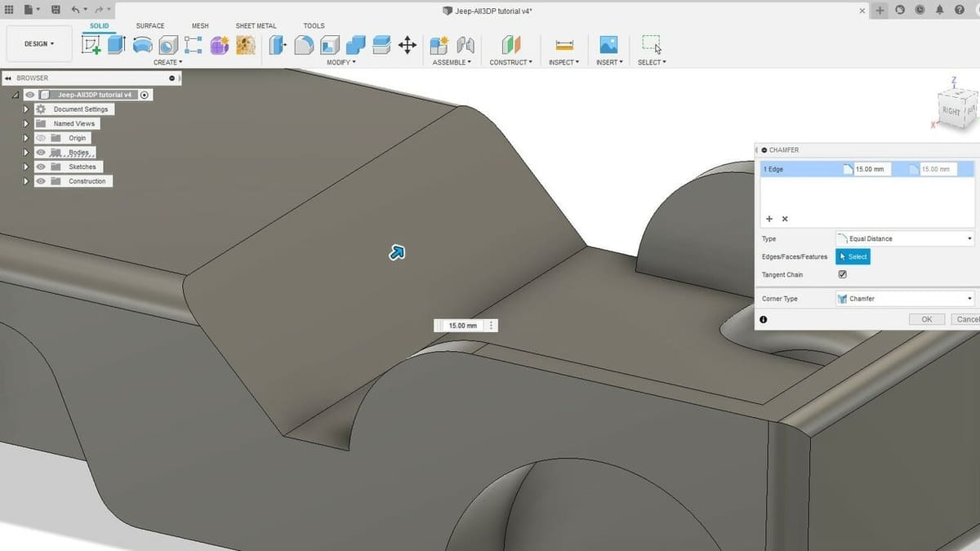Expand the Document Settings tree node

26,109
